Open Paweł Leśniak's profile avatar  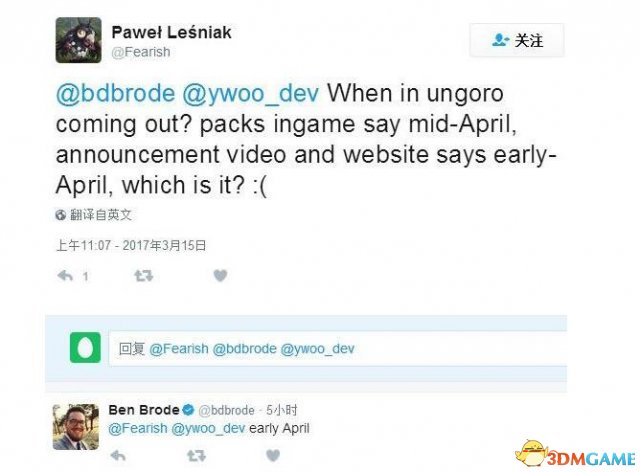[x=78, y=40]
